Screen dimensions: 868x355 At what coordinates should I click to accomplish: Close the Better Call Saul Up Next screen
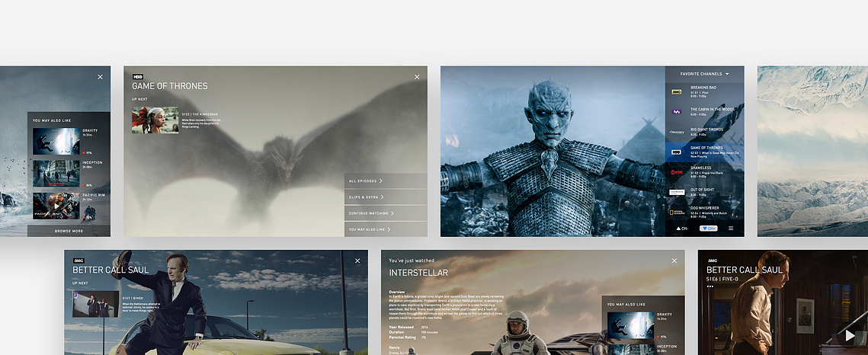tap(357, 261)
